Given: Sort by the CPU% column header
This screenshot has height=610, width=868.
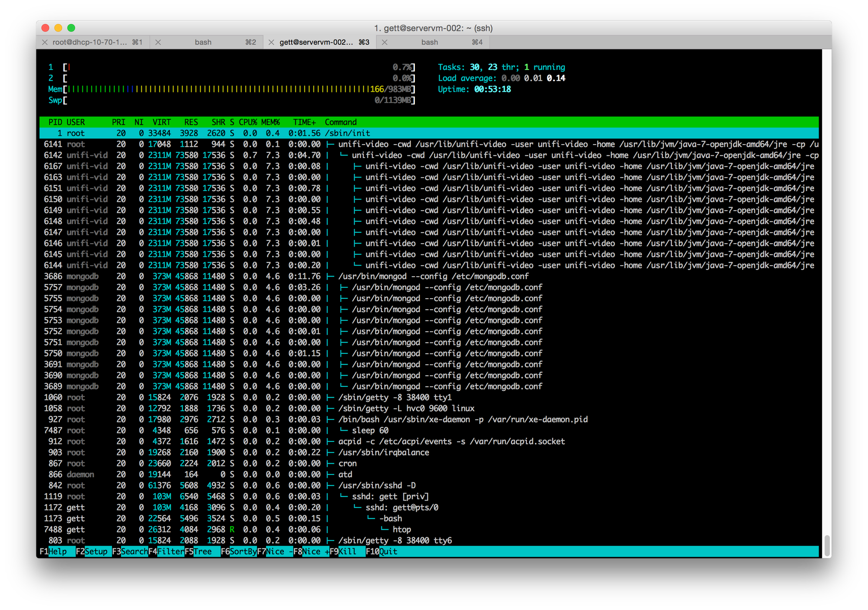Looking at the screenshot, I should [248, 122].
